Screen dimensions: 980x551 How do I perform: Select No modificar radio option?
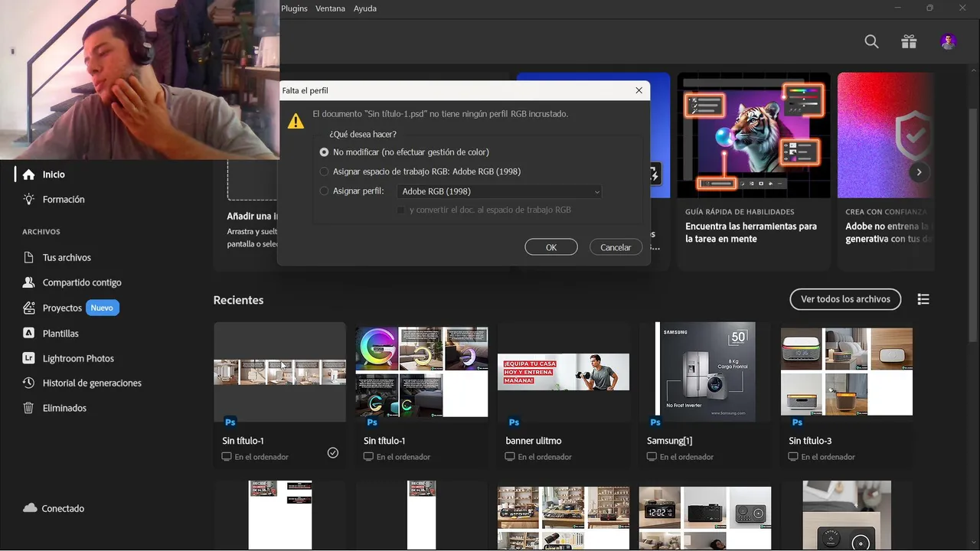click(x=325, y=152)
